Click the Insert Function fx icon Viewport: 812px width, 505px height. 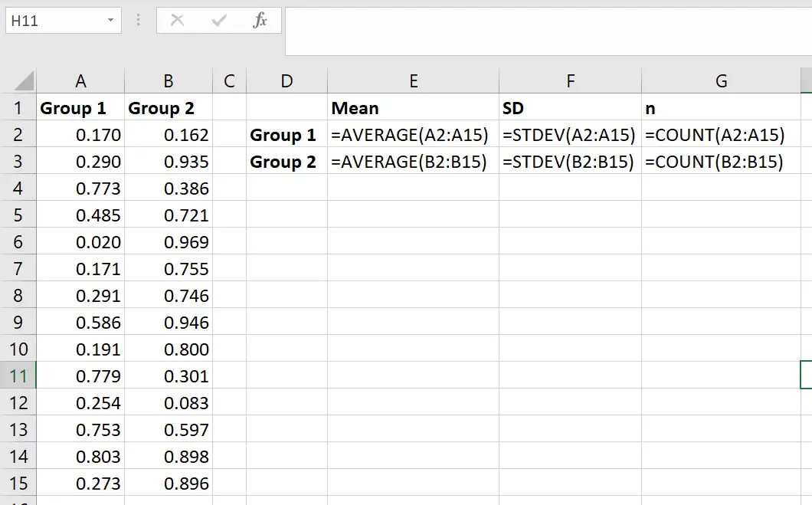click(260, 21)
